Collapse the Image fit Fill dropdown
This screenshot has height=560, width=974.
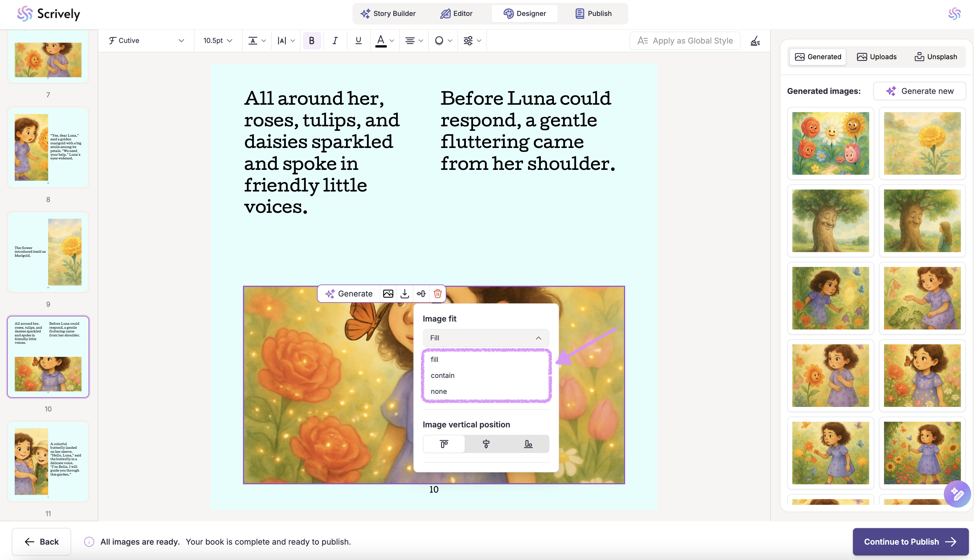(x=486, y=338)
